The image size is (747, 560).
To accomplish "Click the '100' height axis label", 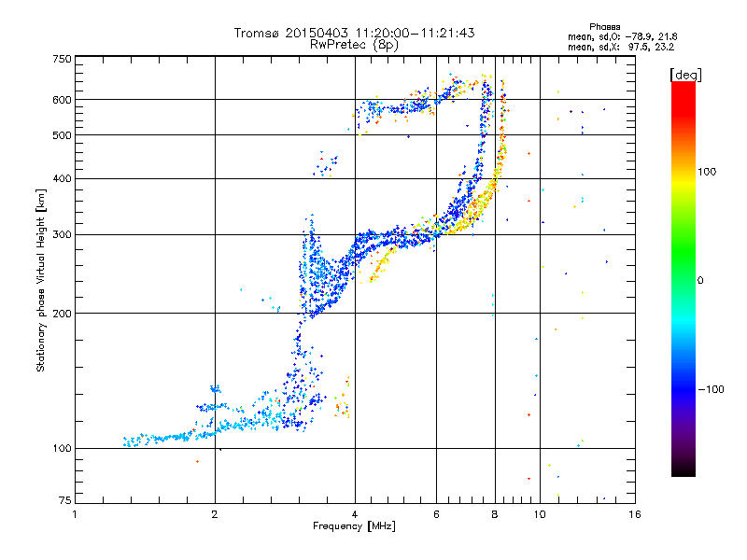I will pos(62,449).
